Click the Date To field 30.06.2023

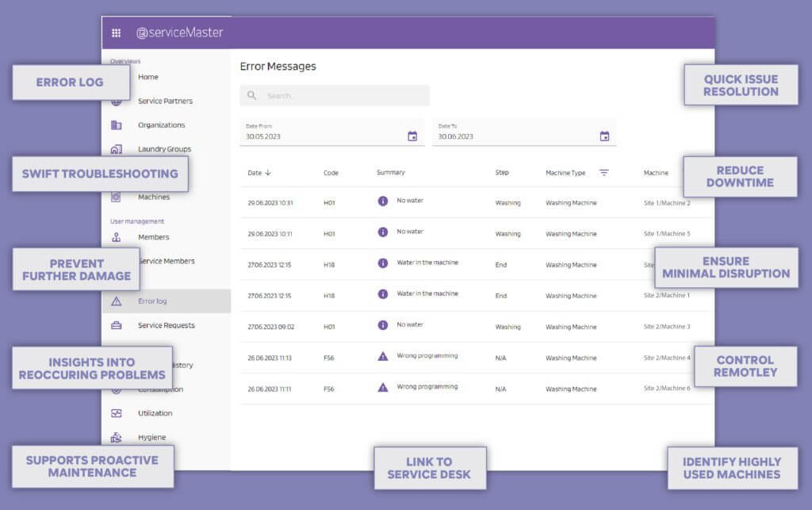(524, 132)
